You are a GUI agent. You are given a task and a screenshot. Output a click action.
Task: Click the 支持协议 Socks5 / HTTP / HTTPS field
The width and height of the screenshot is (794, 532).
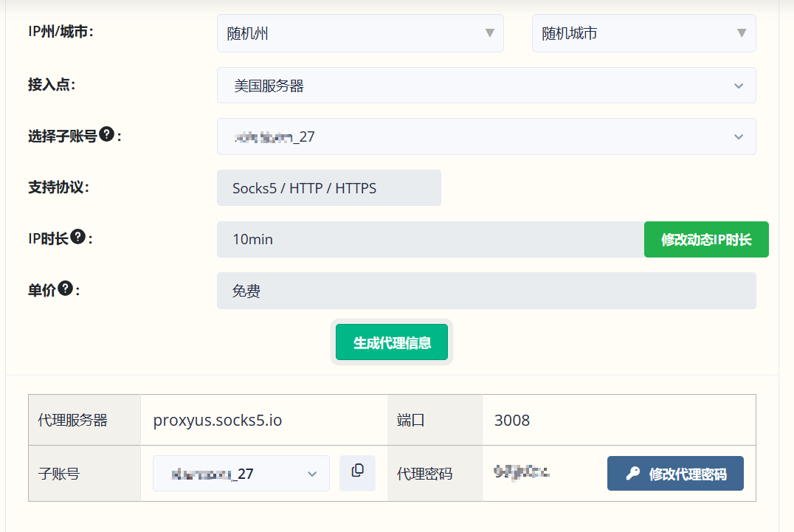[328, 188]
